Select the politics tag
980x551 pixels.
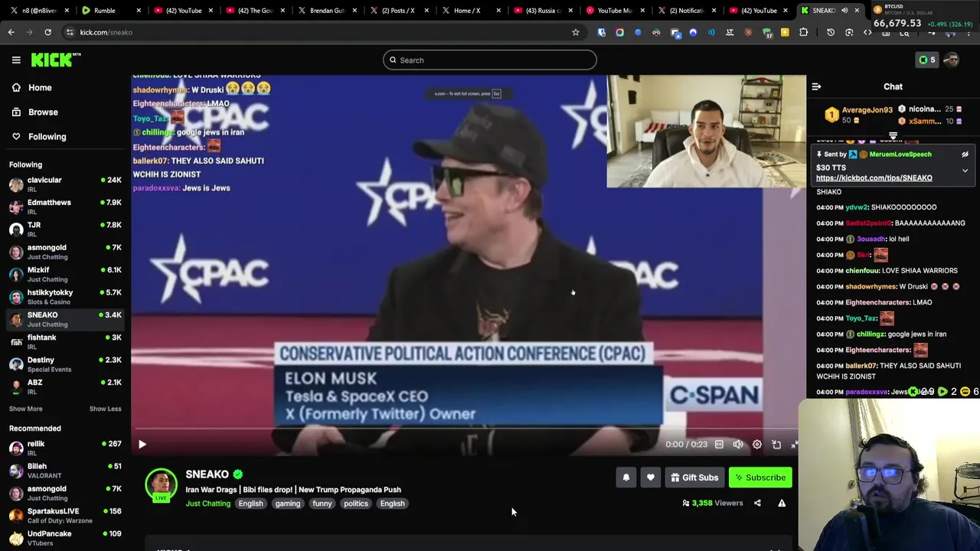click(356, 504)
